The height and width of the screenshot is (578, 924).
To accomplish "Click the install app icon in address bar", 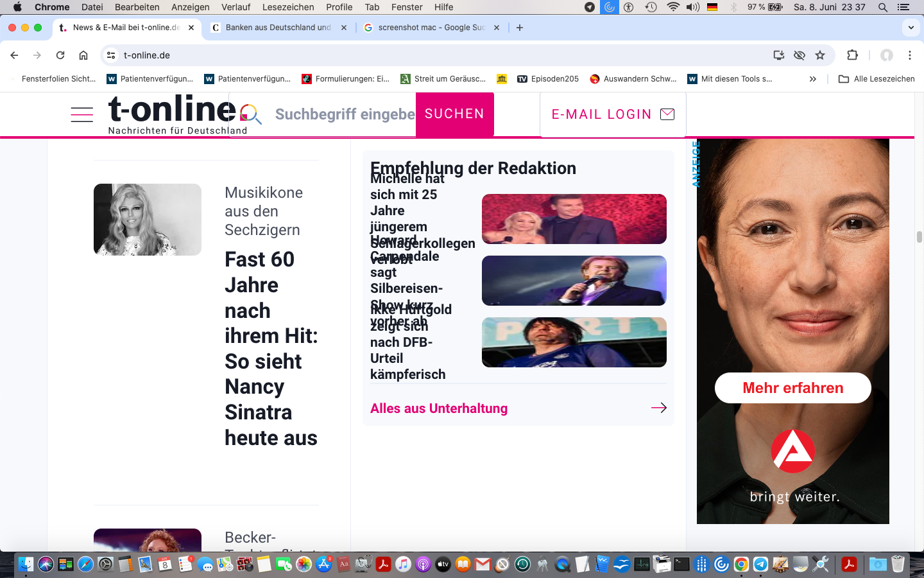I will click(779, 55).
